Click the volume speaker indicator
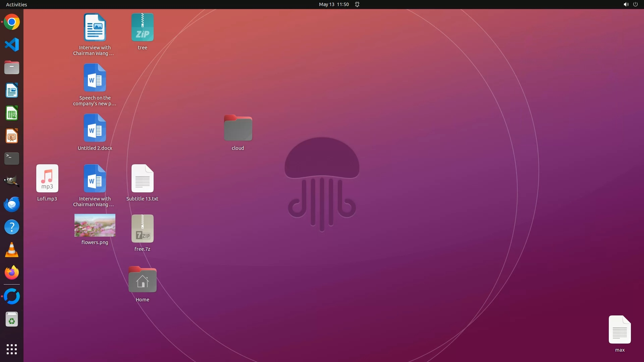644x362 pixels. click(x=626, y=4)
